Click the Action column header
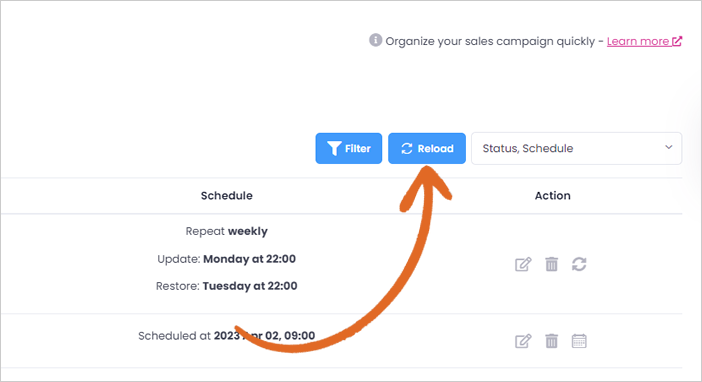Image resolution: width=702 pixels, height=382 pixels. pyautogui.click(x=552, y=196)
